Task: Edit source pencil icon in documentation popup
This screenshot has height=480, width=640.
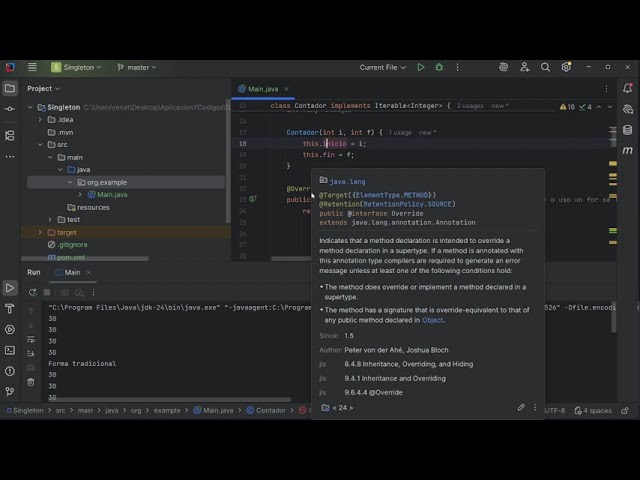Action: [x=521, y=407]
